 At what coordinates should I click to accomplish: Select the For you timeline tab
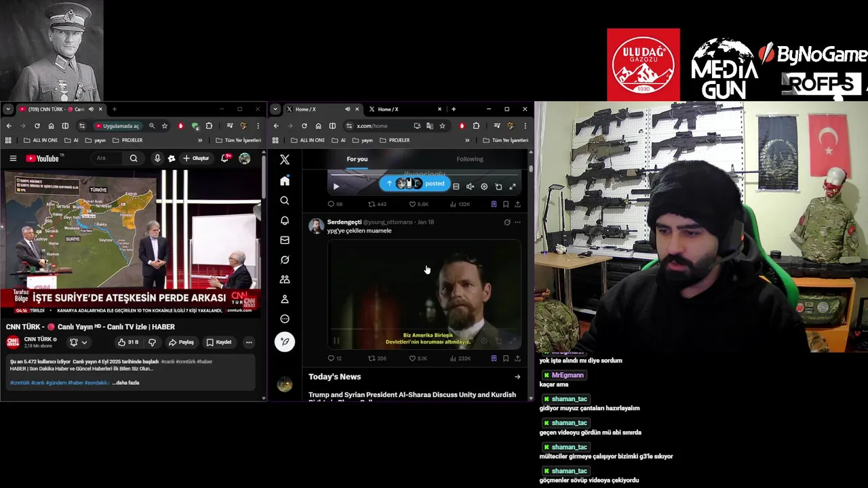pos(357,159)
